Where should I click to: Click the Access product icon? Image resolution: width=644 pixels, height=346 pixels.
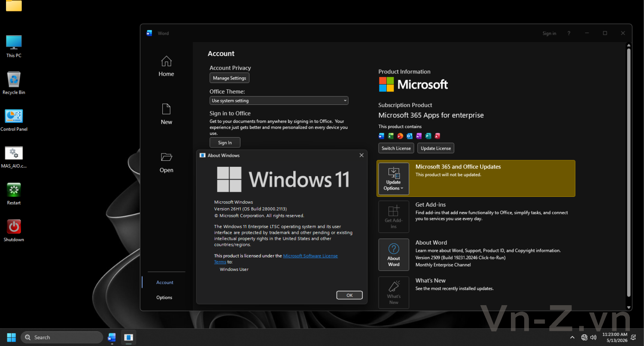[x=437, y=136]
